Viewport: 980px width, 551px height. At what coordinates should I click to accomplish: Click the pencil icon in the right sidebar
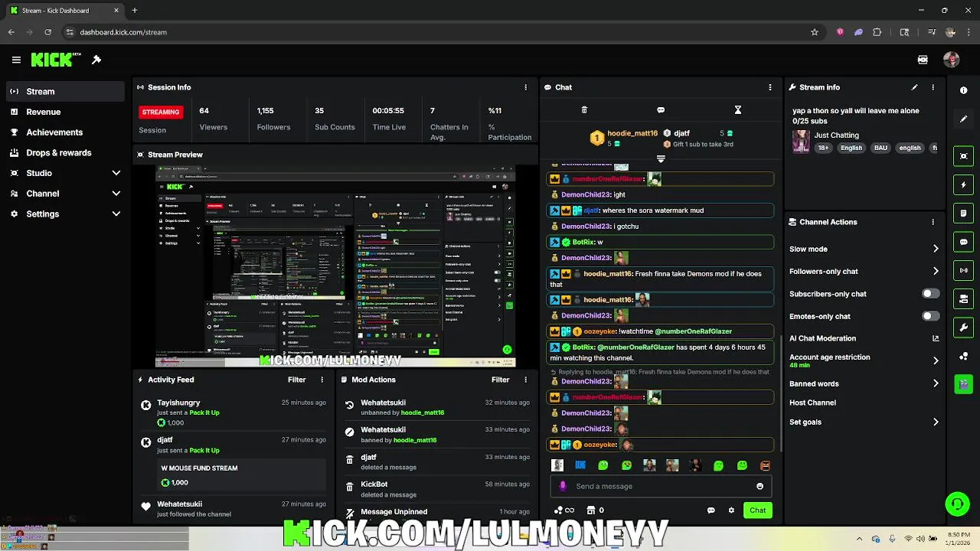[x=964, y=119]
